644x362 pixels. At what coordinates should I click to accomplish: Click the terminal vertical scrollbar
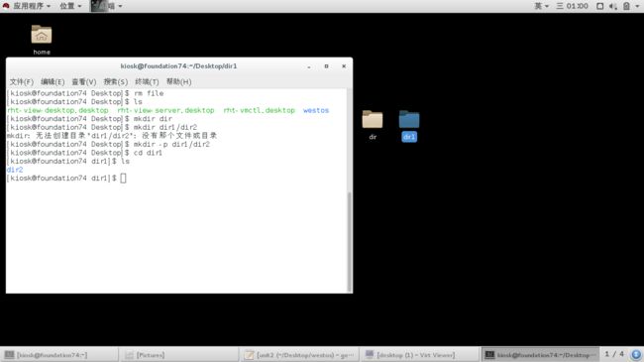[x=350, y=242]
